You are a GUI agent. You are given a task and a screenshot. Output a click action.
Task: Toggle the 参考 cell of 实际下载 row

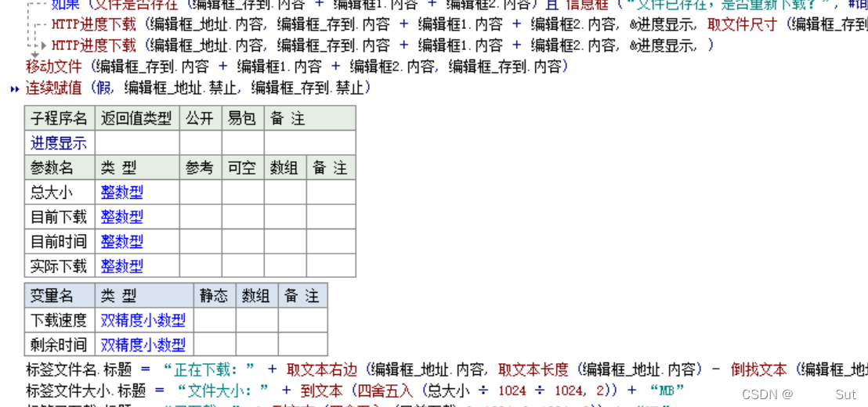[x=201, y=265]
